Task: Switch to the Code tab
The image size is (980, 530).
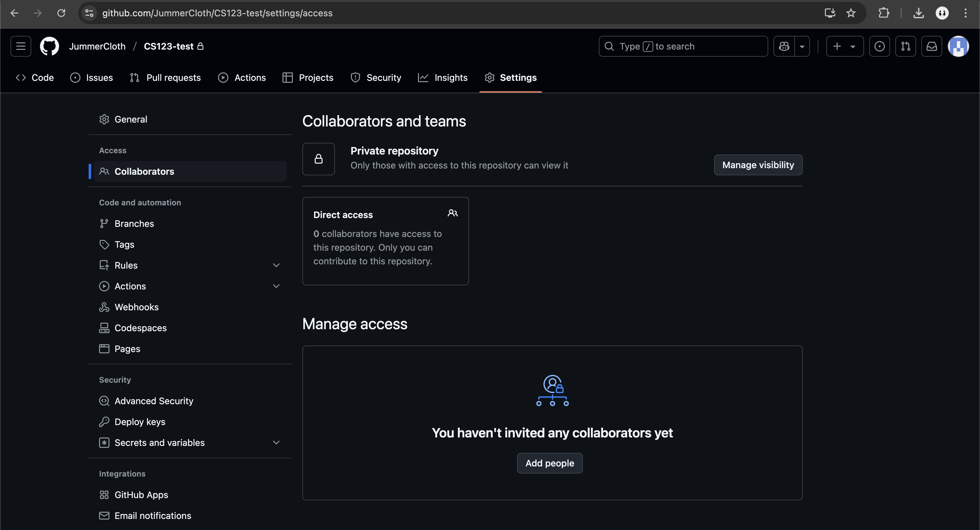Action: tap(35, 77)
